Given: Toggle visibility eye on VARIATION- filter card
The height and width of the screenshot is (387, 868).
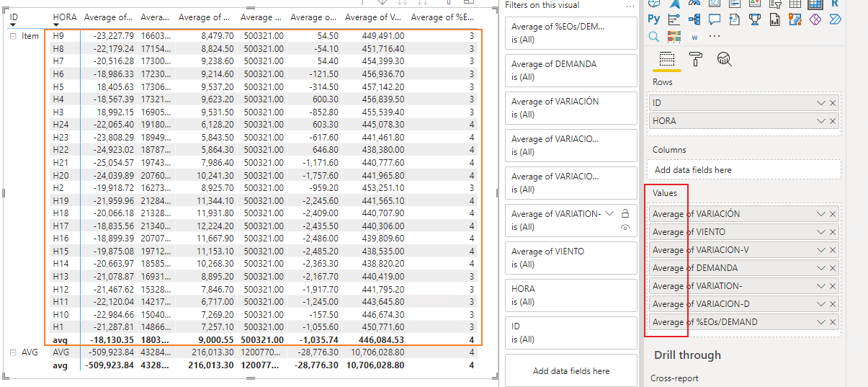Looking at the screenshot, I should point(625,227).
